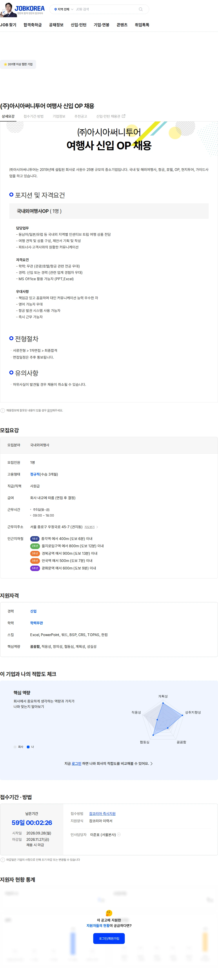Click the 나 legend marker
This screenshot has width=218, height=980.
coord(28,747)
